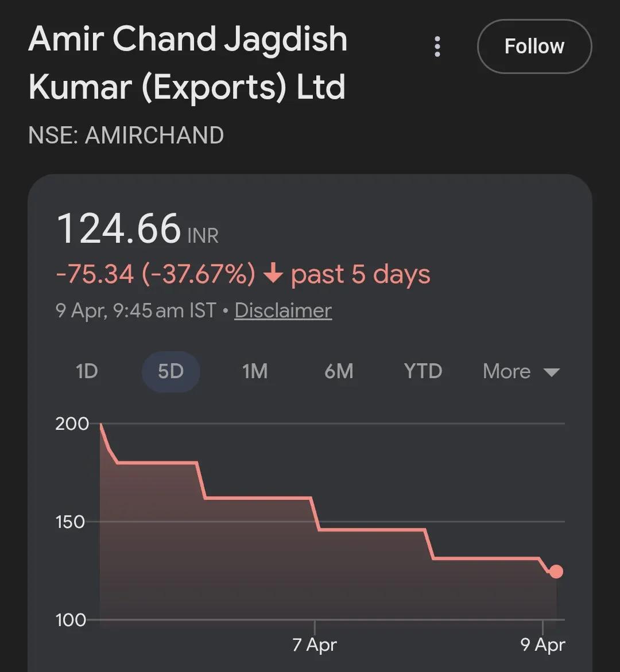Screen dimensions: 620x672
Task: Click the 124.66 current price
Action: click(x=119, y=229)
